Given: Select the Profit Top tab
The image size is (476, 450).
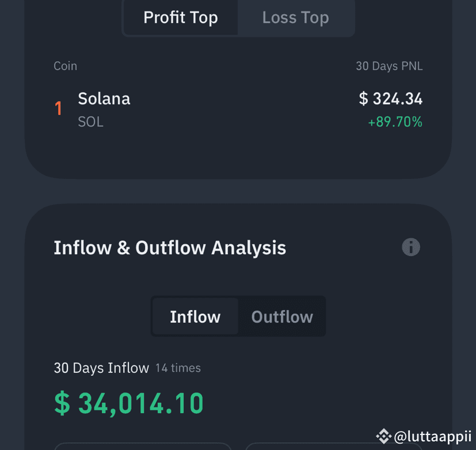Looking at the screenshot, I should (180, 17).
